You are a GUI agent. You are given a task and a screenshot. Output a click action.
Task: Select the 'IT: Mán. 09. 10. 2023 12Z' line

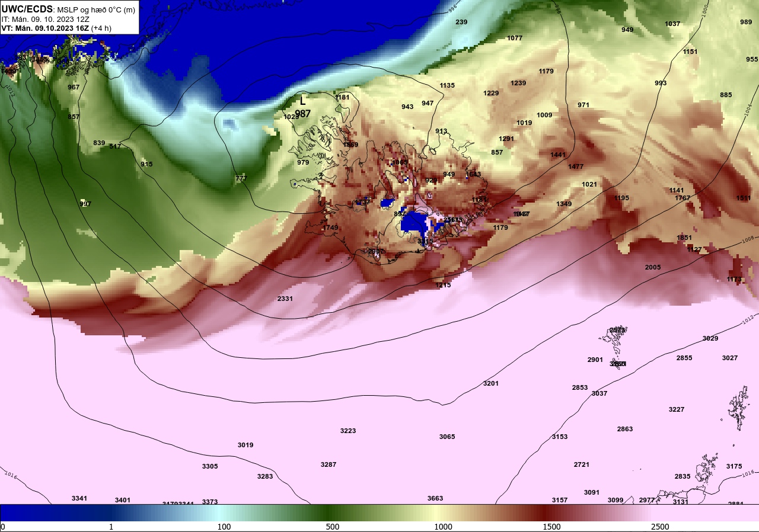point(45,19)
